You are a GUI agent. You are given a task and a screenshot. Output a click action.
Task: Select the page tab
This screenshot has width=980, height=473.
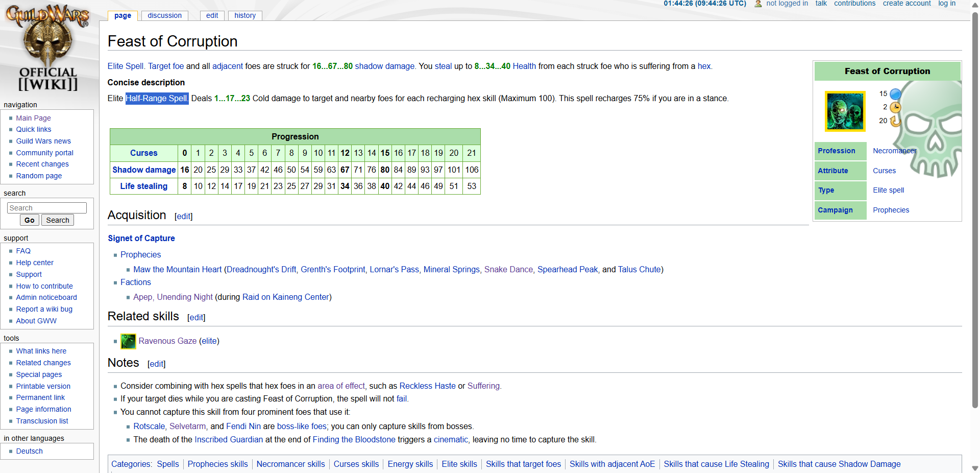click(x=122, y=15)
